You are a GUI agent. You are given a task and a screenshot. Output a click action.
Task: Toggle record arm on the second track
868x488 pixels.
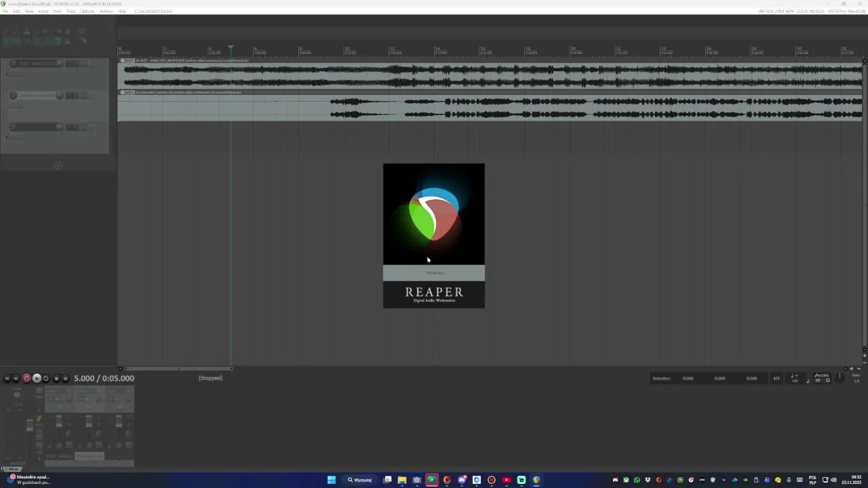coord(13,96)
